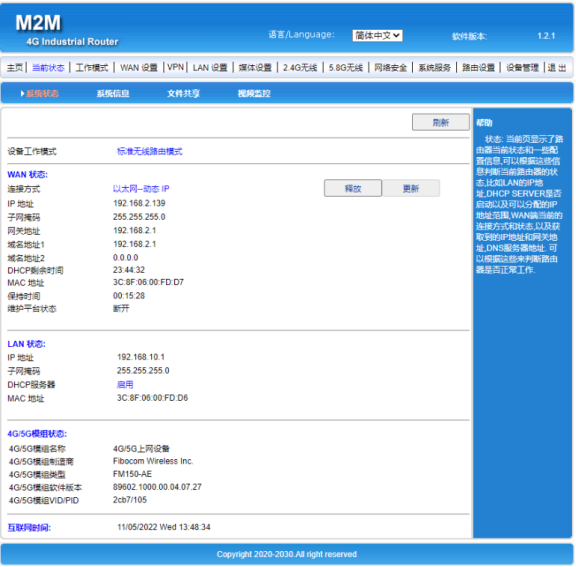Click 退出 to log out

557,68
